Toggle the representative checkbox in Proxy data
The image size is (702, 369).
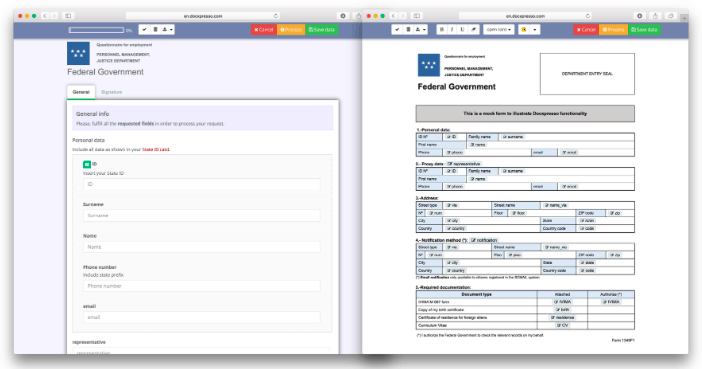pos(449,164)
